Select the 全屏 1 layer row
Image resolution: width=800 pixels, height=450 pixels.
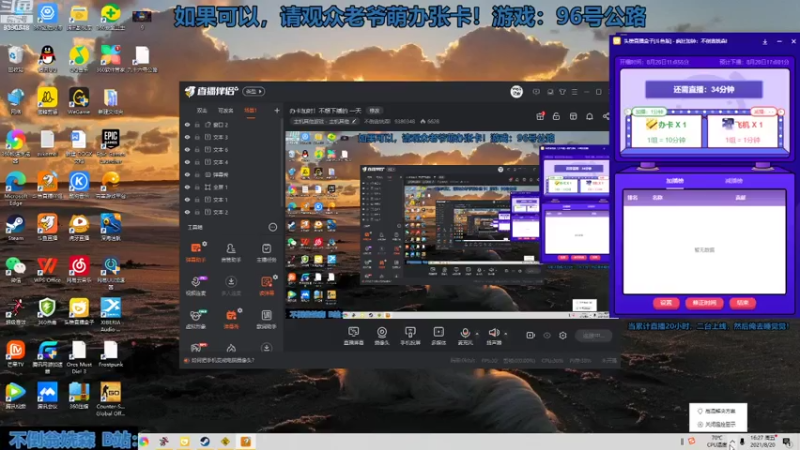pos(231,187)
